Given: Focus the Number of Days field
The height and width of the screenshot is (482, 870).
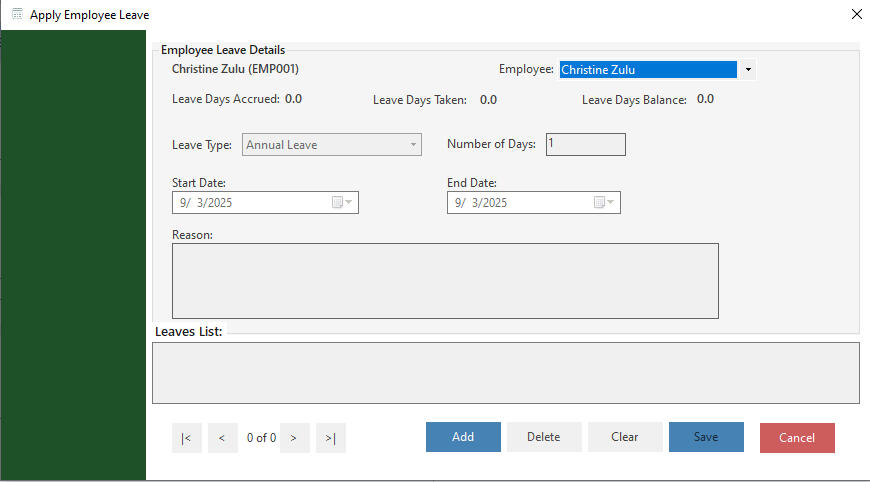Looking at the screenshot, I should pos(585,145).
